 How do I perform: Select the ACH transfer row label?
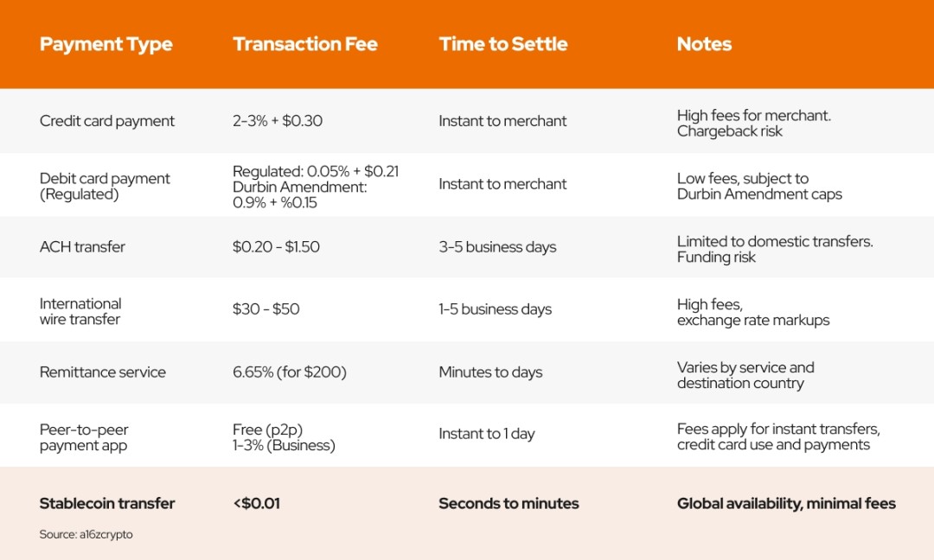point(82,247)
